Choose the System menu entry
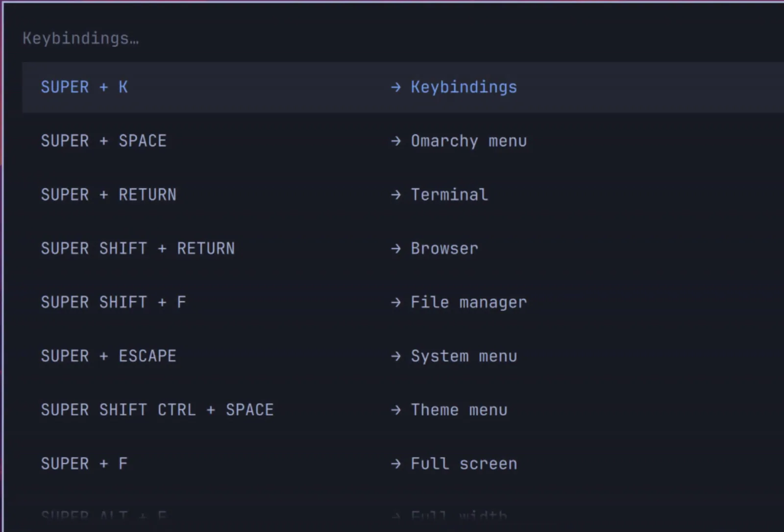784x532 pixels. 403,357
